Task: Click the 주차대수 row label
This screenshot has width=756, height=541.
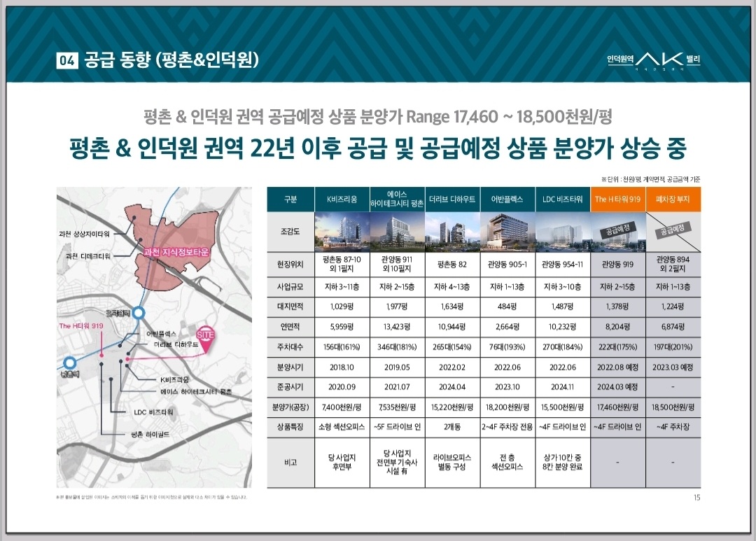Action: 290,347
